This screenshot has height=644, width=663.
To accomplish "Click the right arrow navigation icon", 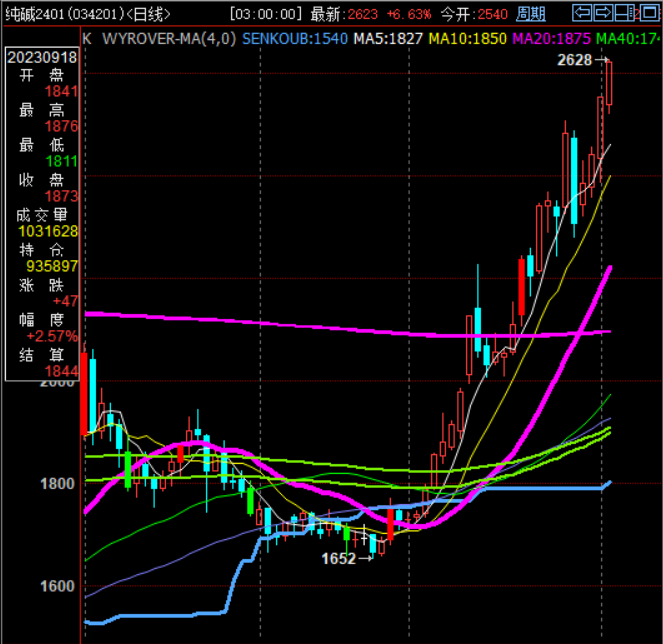I will [x=603, y=14].
